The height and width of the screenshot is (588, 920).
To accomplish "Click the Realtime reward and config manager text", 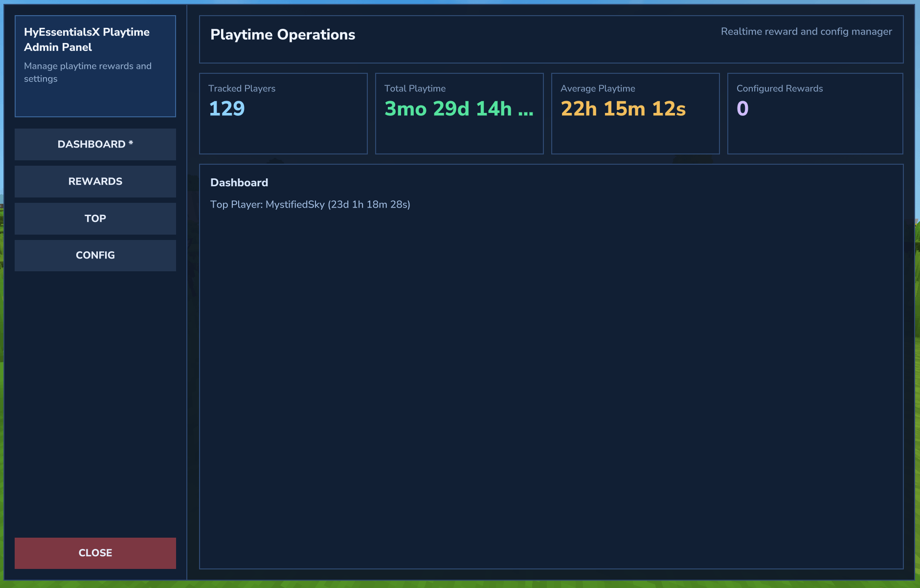I will (x=806, y=32).
